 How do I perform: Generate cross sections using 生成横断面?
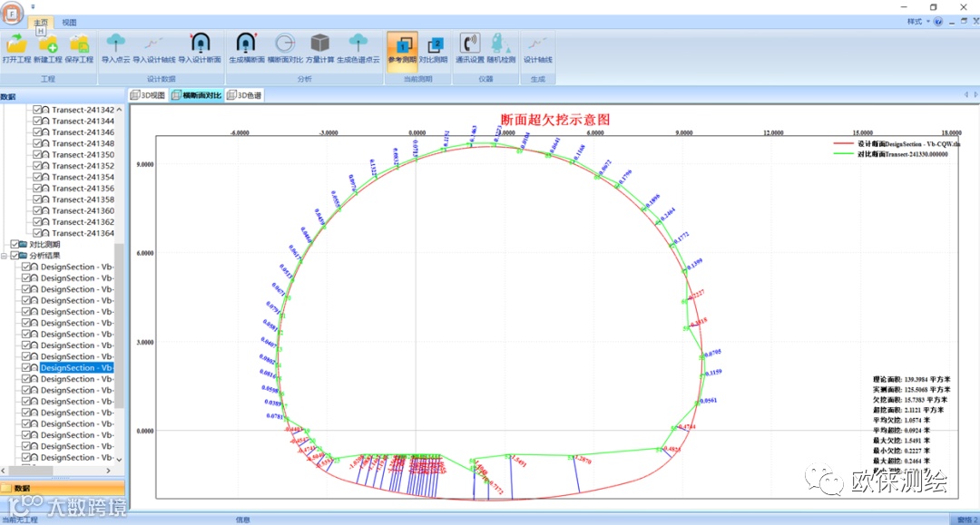pyautogui.click(x=246, y=49)
